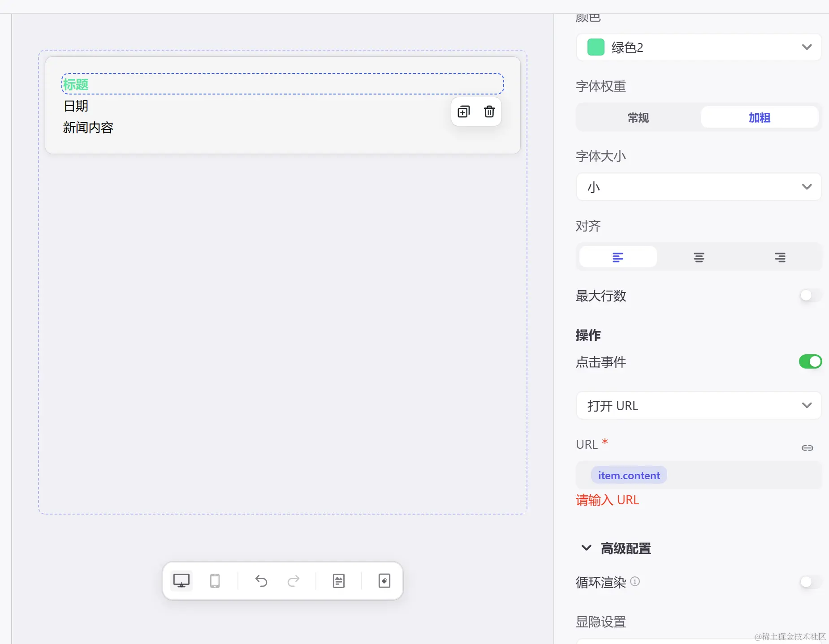Click the redo icon in bottom toolbar

pos(294,581)
